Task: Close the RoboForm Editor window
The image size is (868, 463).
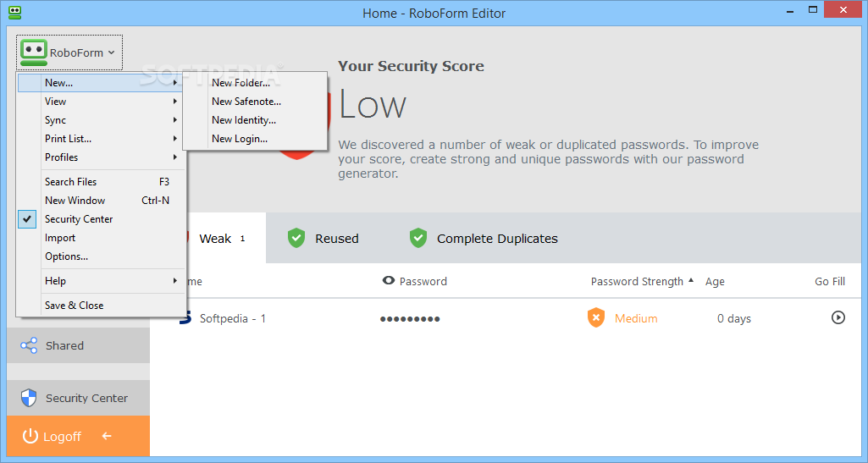Action: [843, 9]
